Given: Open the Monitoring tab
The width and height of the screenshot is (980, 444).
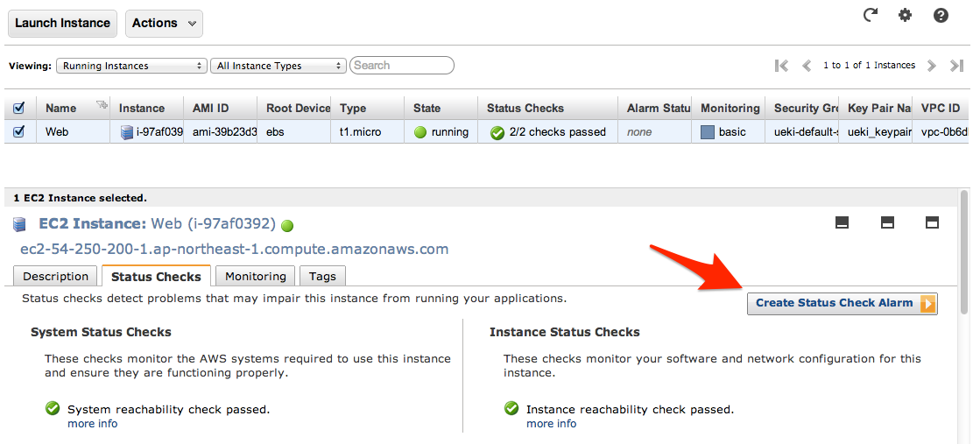Looking at the screenshot, I should [x=256, y=277].
